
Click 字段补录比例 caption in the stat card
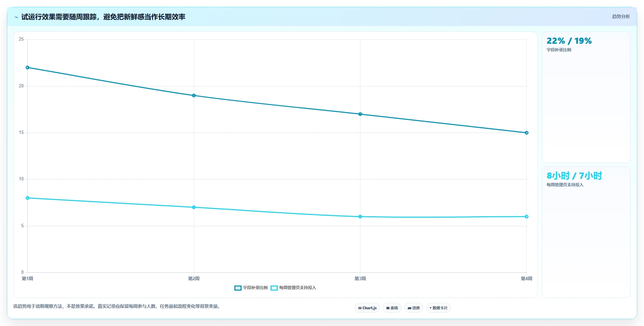point(559,50)
